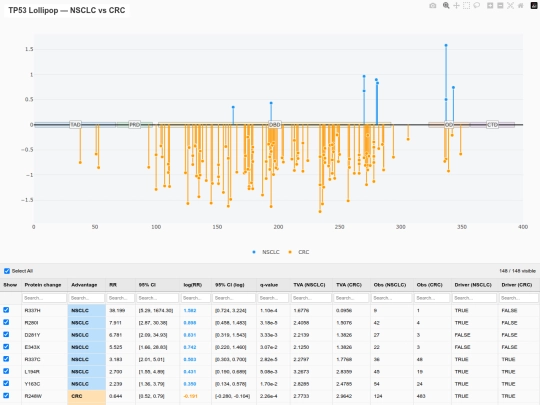Uncheck Show checkbox for E343K row
This screenshot has width=540, height=405.
click(x=6, y=347)
